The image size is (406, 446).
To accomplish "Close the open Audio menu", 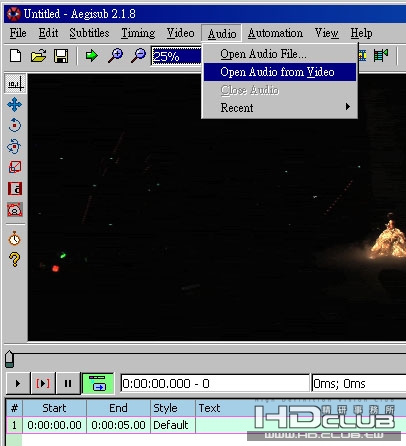I will click(222, 33).
